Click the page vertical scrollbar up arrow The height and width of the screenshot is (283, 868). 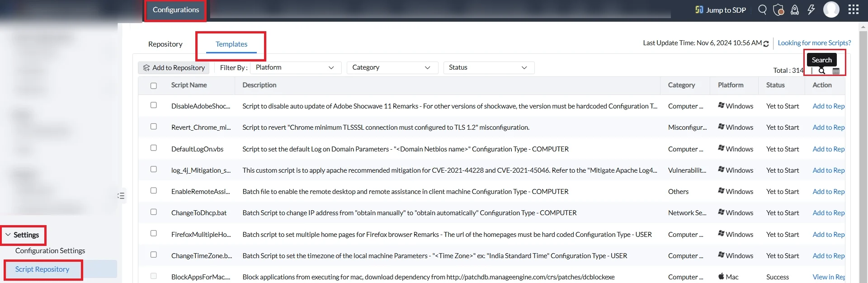[x=864, y=27]
